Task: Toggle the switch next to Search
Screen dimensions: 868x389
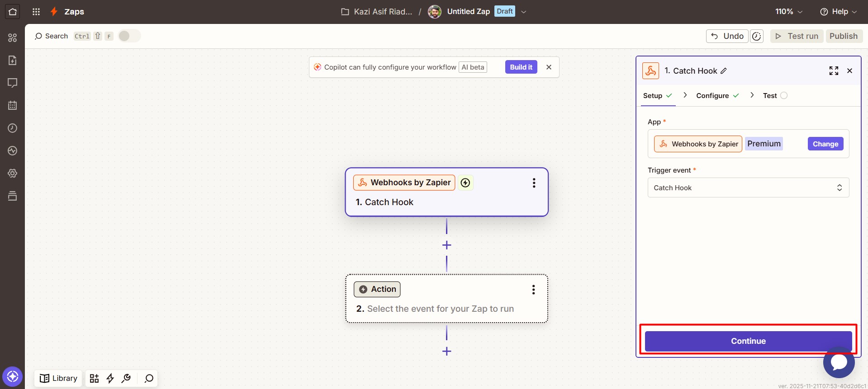Action: 129,36
